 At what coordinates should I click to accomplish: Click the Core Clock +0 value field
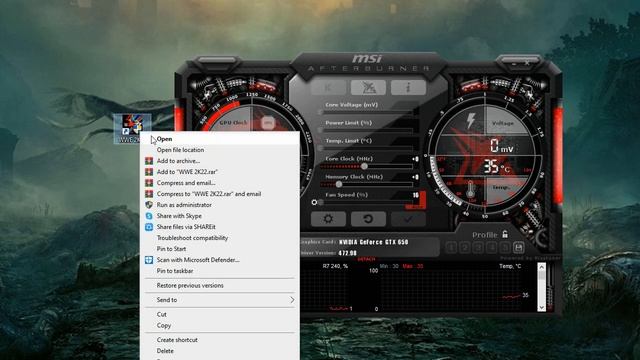click(416, 159)
